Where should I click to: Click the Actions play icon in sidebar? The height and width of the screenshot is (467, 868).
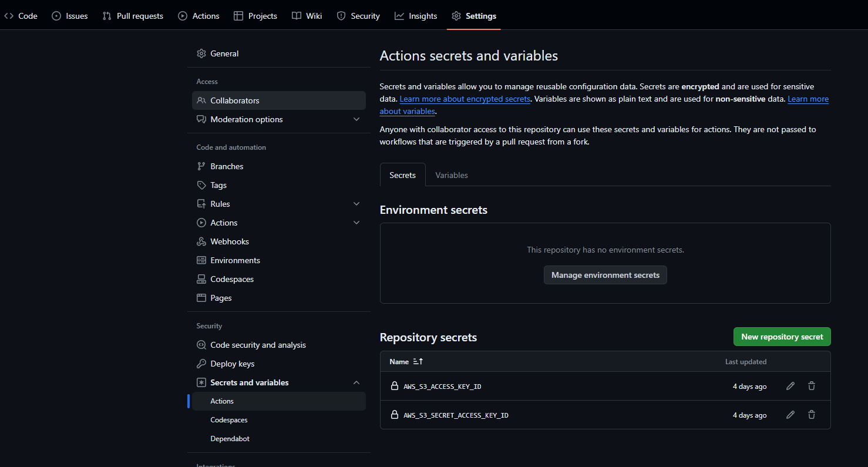(201, 223)
